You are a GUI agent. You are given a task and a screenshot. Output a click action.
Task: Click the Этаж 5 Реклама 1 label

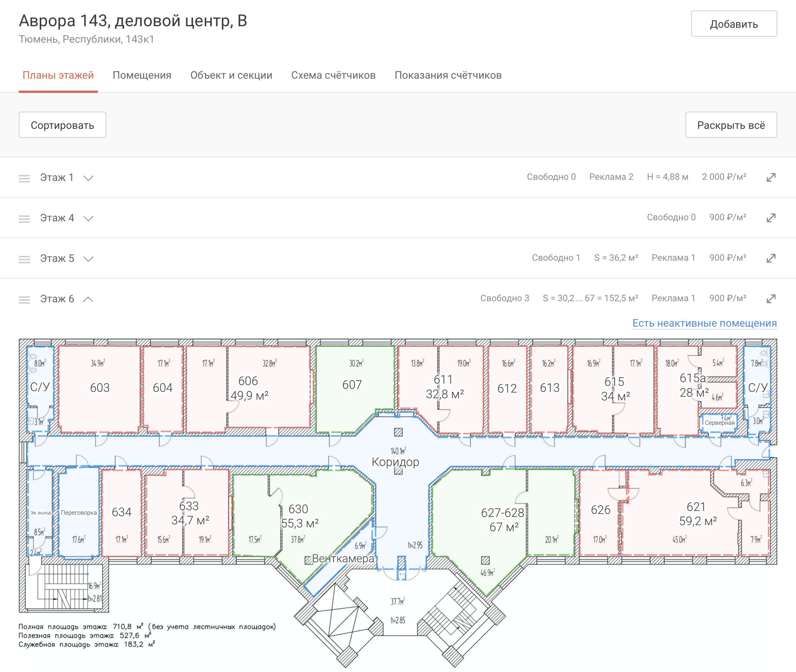click(673, 258)
